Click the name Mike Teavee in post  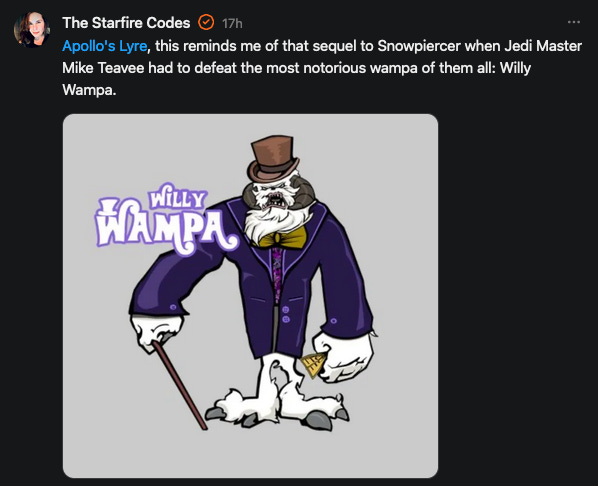click(x=103, y=68)
